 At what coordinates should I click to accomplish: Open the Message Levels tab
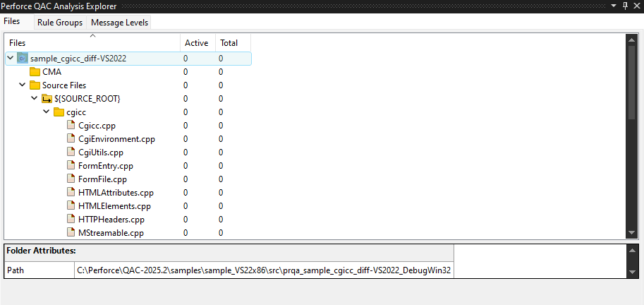119,23
